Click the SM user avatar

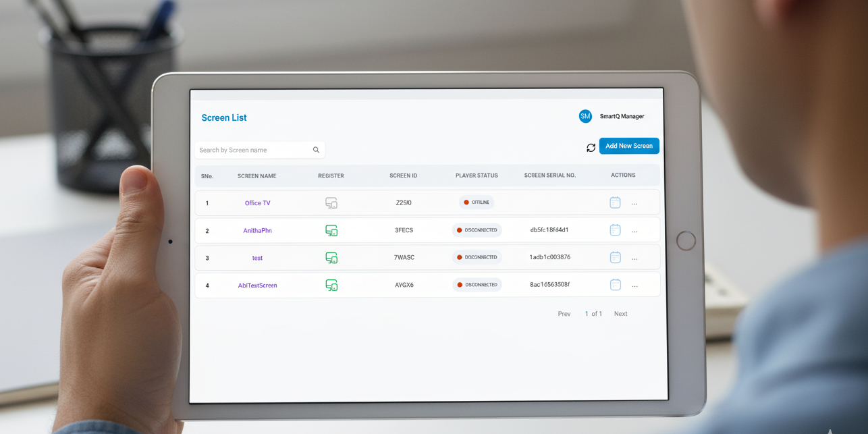[x=585, y=116]
